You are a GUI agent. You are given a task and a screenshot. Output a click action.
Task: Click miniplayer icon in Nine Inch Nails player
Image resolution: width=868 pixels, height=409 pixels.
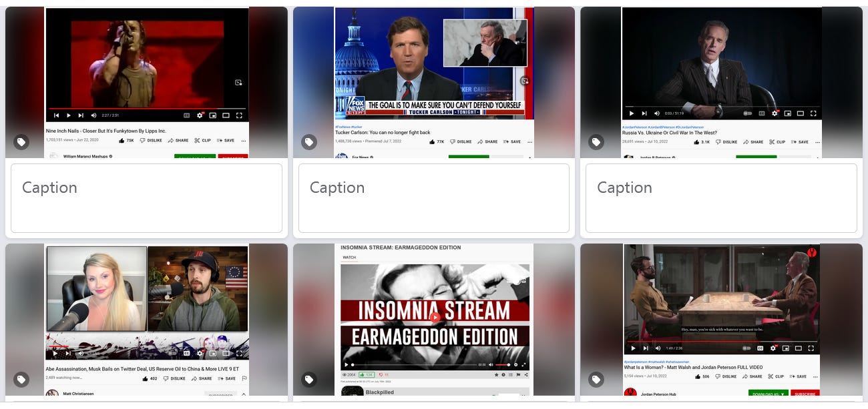(213, 115)
